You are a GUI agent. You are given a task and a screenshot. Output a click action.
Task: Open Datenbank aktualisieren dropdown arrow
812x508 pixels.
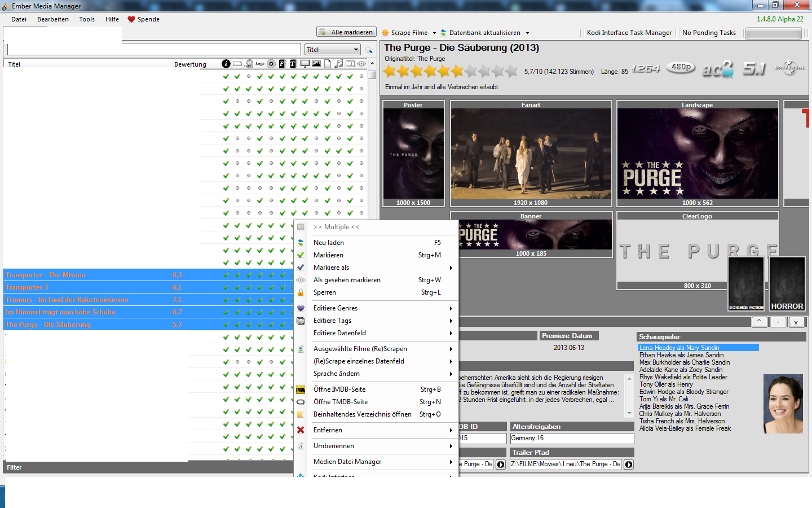tap(527, 33)
